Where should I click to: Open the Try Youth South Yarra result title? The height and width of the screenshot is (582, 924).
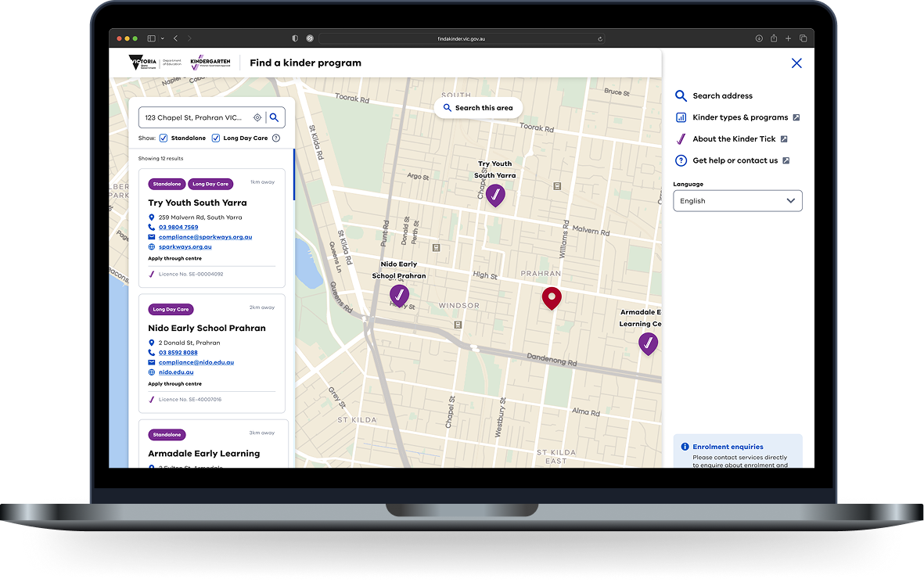coord(197,203)
